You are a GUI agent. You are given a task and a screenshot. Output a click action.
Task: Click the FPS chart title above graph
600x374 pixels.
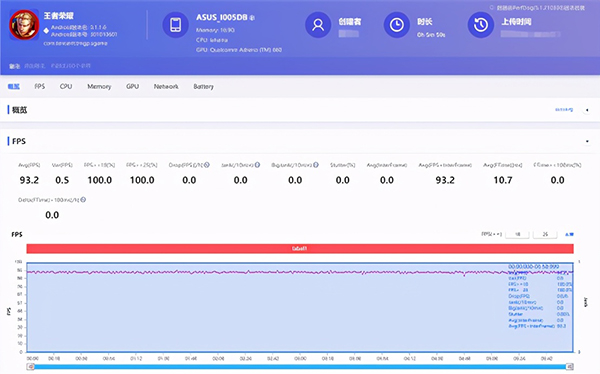pos(17,234)
